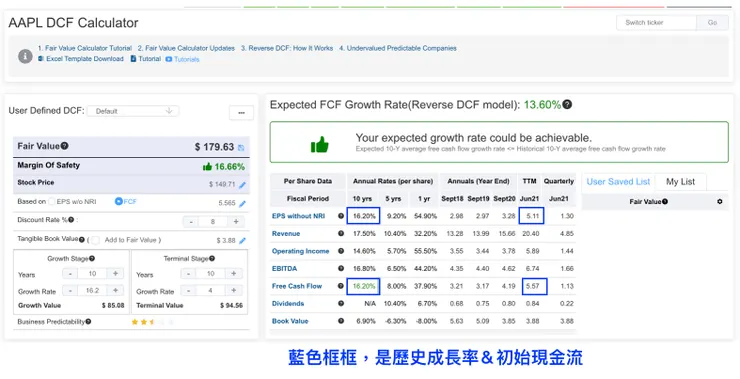Click the saved list Fair Value help icon

click(664, 202)
